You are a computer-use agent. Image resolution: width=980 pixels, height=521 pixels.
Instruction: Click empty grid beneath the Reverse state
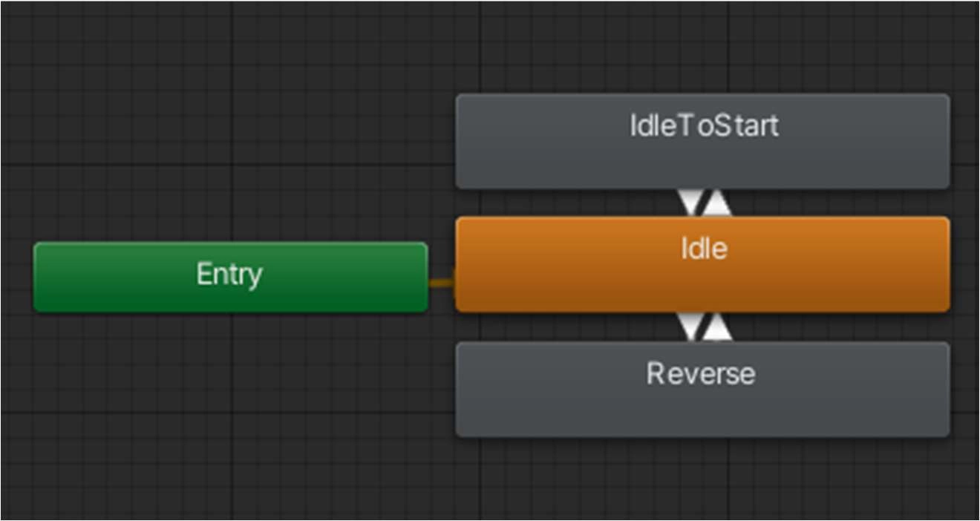tap(702, 479)
